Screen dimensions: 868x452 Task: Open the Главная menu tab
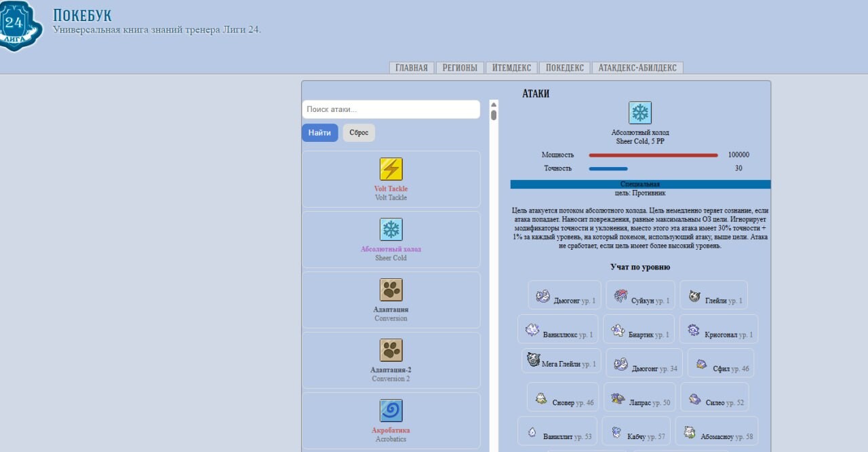[x=412, y=68]
